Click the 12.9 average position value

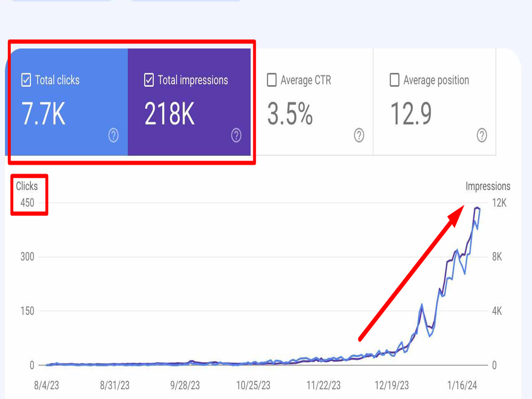click(411, 114)
